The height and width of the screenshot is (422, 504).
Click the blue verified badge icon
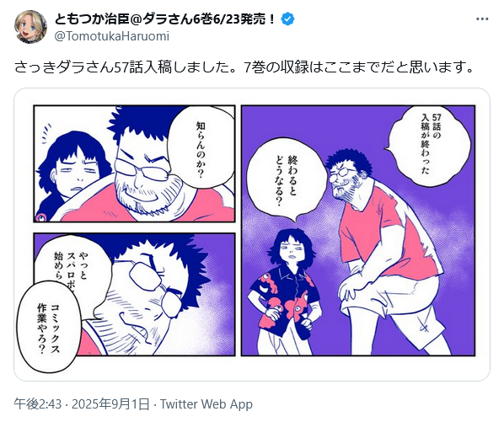tap(287, 19)
